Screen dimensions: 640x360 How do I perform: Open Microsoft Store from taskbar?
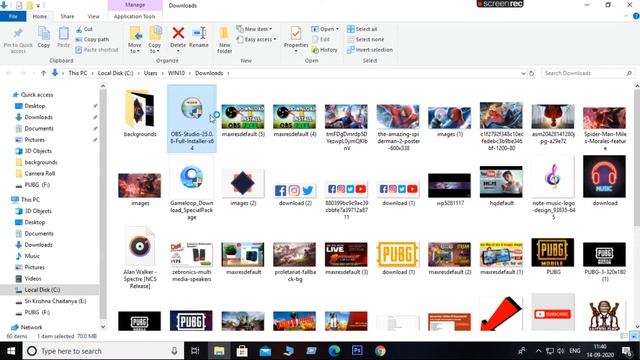(x=242, y=351)
